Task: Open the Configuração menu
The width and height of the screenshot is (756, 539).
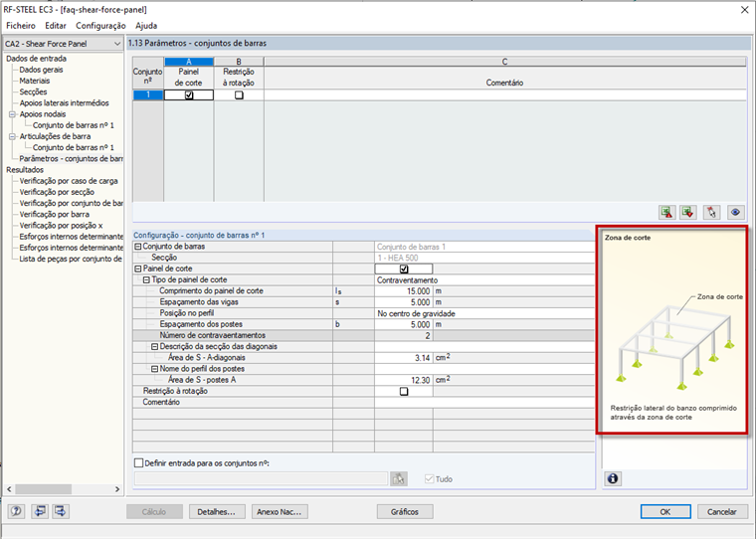Action: (100, 26)
